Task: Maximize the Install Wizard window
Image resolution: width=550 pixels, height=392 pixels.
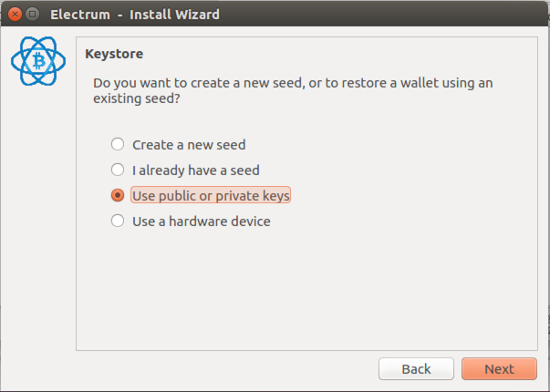Action: (33, 15)
